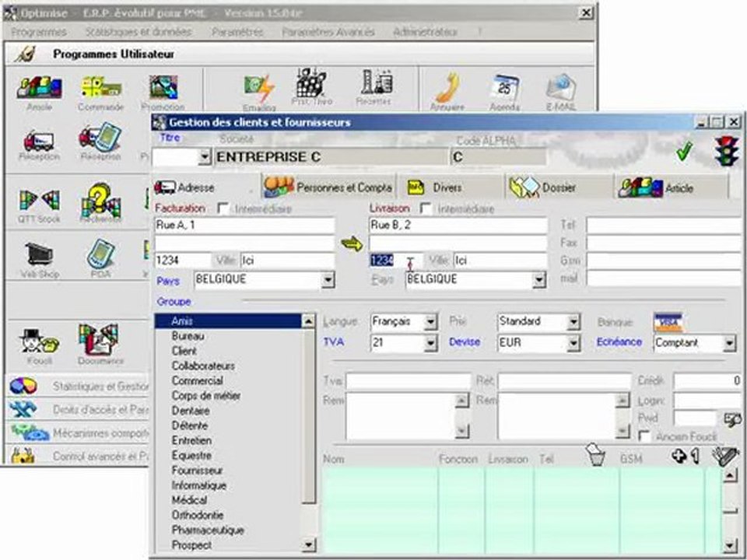Open the Administrateur menu
Viewport: 747px width, 560px height.
425,32
